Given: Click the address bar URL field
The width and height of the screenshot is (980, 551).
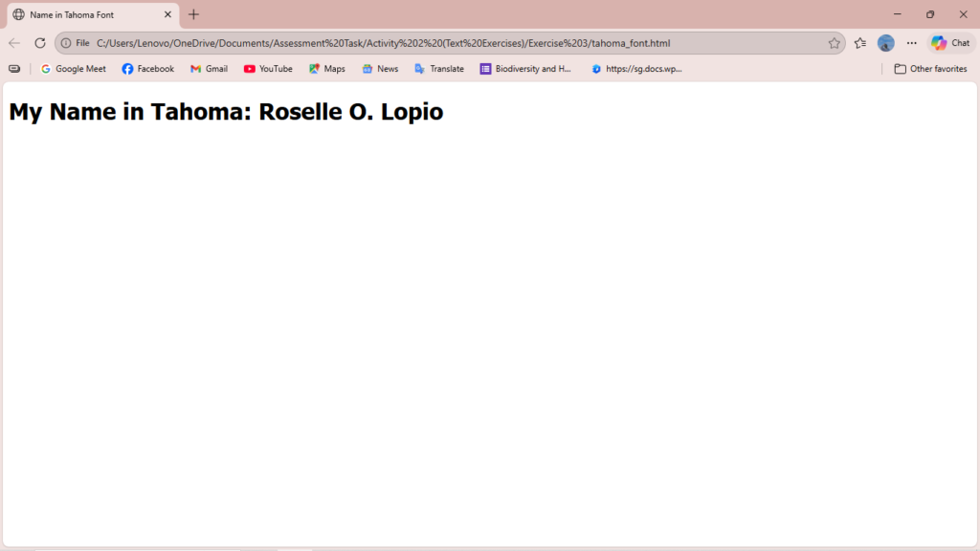Looking at the screenshot, I should [x=431, y=43].
